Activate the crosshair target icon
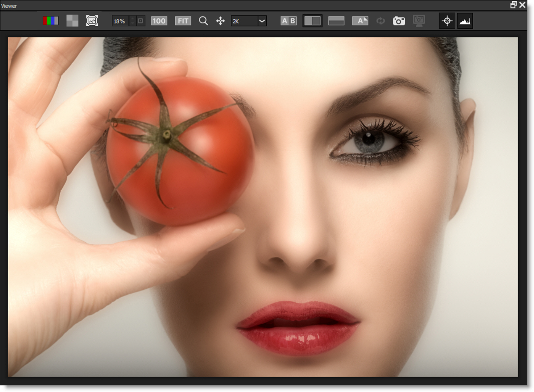This screenshot has height=392, width=534. pos(447,21)
